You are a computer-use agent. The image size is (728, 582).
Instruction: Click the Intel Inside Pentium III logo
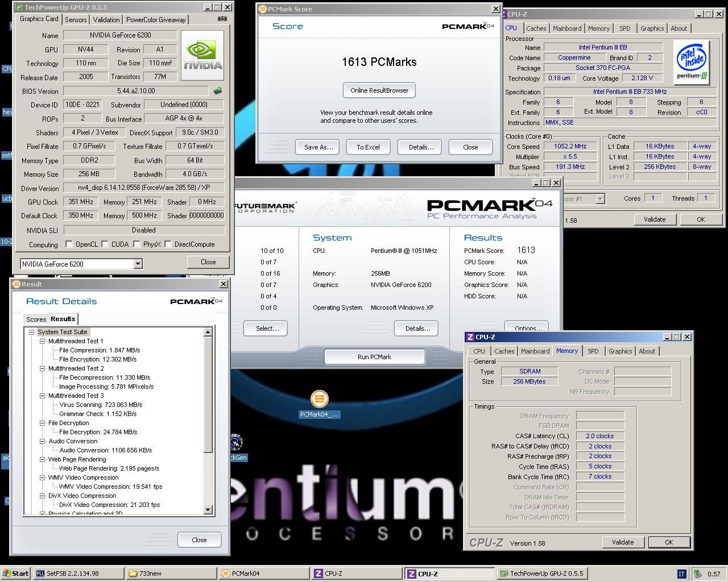point(692,62)
